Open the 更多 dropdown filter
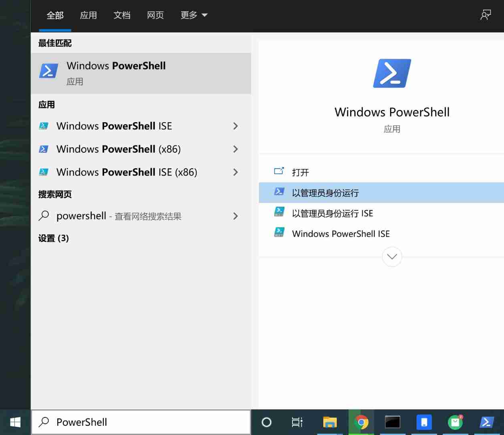 [194, 15]
